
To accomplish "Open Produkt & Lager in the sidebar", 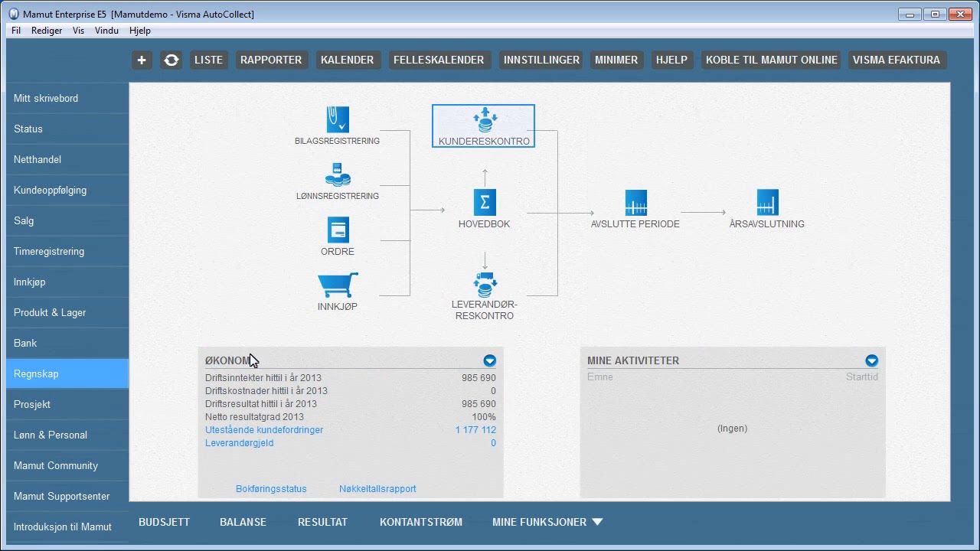I will (67, 312).
